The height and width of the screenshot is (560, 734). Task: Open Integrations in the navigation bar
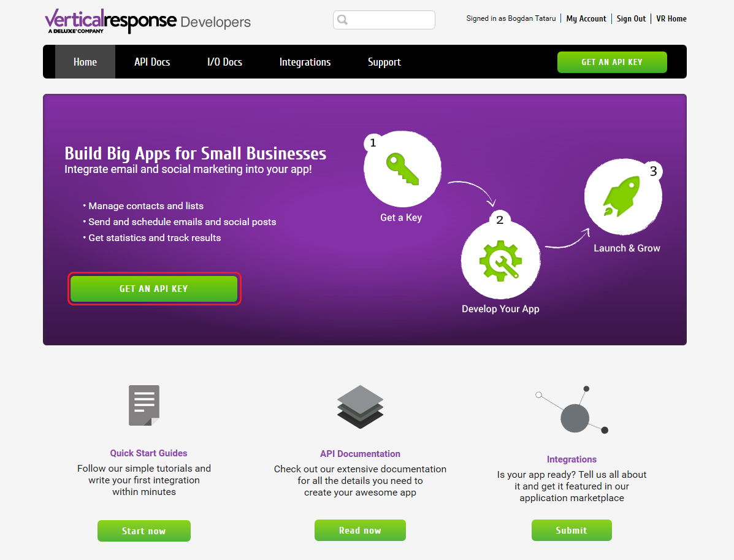point(305,62)
